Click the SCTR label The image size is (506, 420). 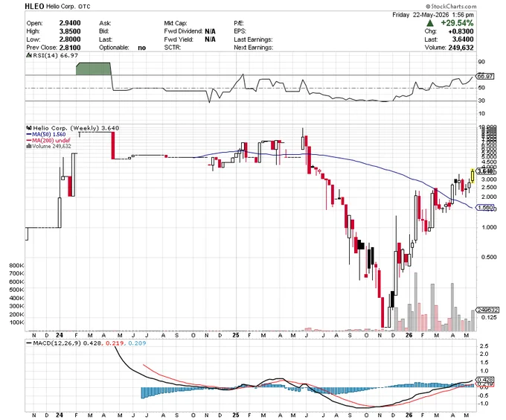[173, 48]
